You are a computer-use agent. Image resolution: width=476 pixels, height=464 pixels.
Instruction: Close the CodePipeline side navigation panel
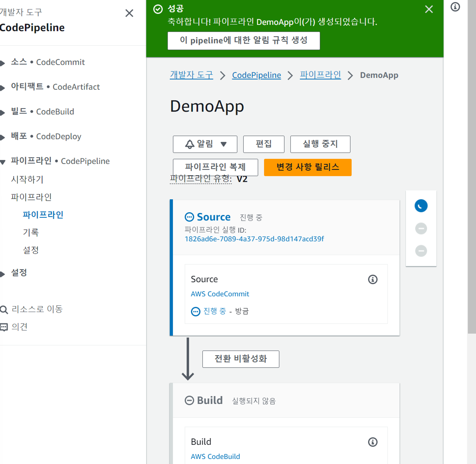(x=129, y=13)
